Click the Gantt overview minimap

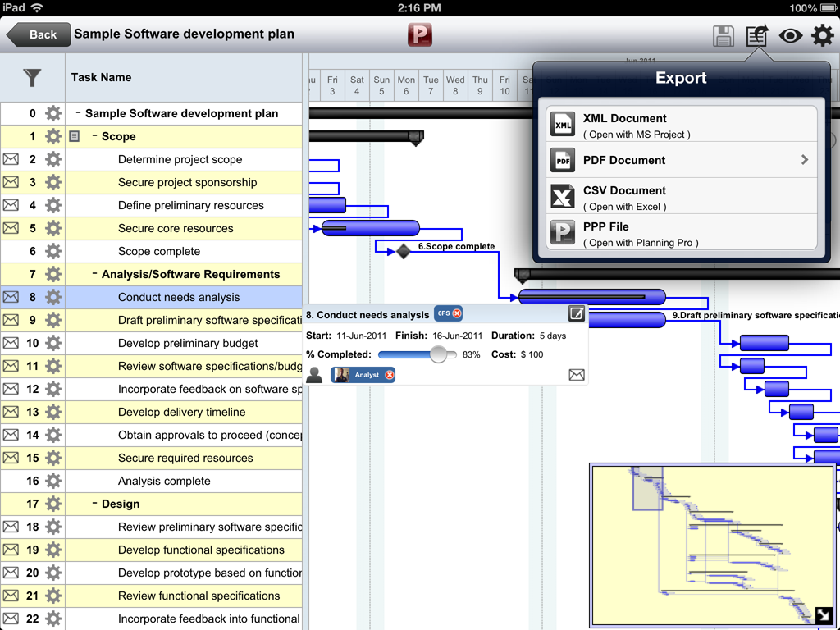(712, 546)
